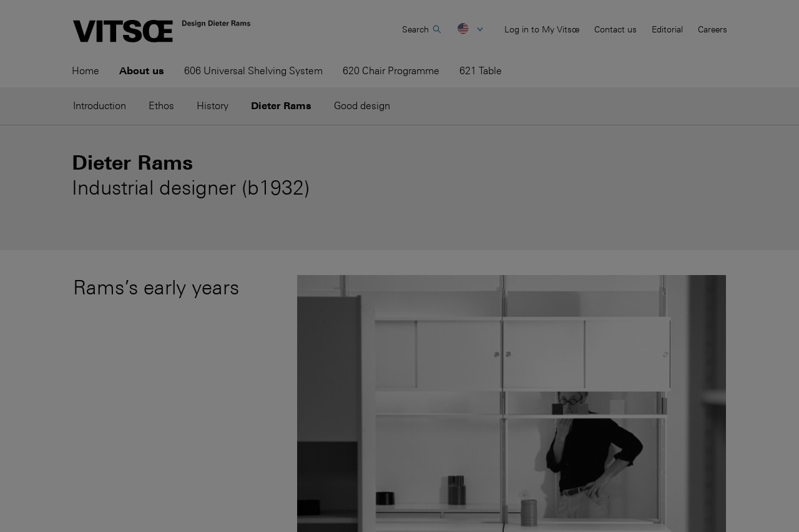Select the Dieter Rams sub-tab
This screenshot has height=532, width=799.
point(281,105)
